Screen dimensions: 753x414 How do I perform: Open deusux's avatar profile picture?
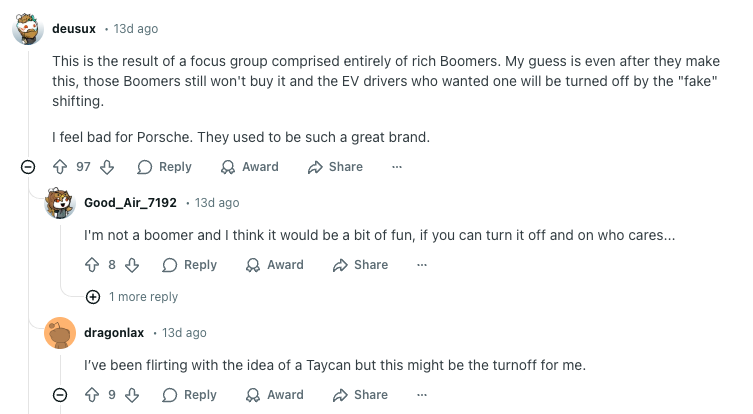(28, 29)
